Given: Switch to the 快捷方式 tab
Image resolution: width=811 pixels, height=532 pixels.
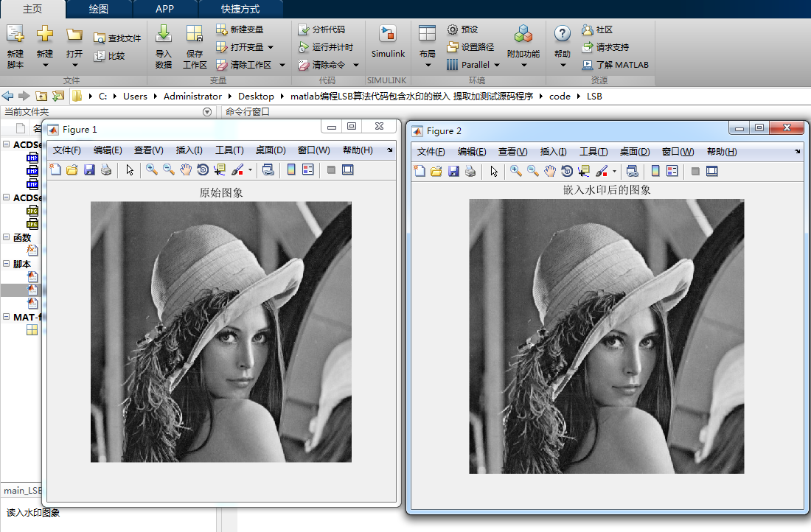Looking at the screenshot, I should pos(240,10).
